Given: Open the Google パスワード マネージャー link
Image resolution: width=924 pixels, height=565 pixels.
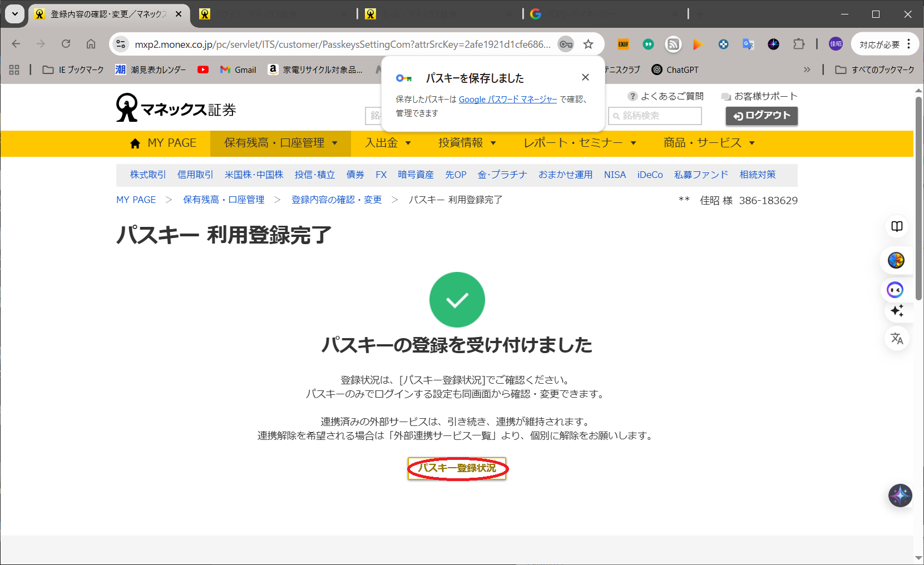Looking at the screenshot, I should coord(507,100).
